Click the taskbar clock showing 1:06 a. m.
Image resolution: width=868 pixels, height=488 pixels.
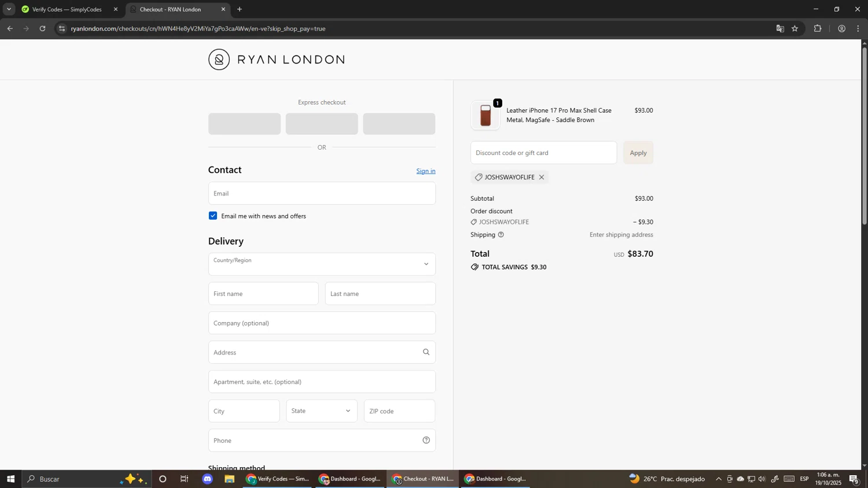point(829,479)
